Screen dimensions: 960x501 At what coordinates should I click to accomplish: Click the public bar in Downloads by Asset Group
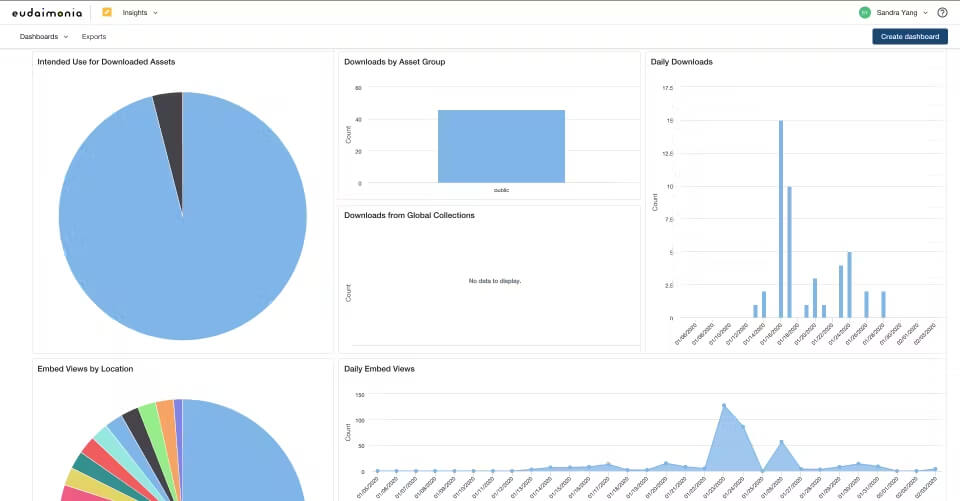pos(501,146)
